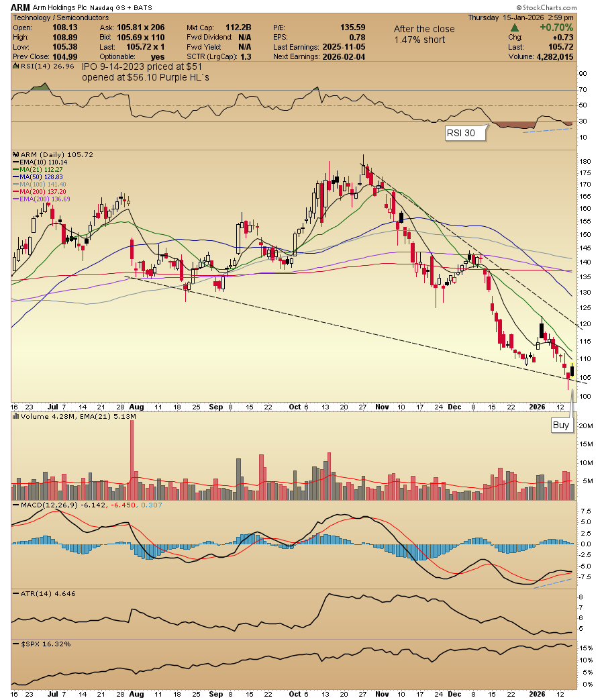The width and height of the screenshot is (604, 700).
Task: Click the MA(100) 141.40 legend entry
Action: (x=40, y=185)
